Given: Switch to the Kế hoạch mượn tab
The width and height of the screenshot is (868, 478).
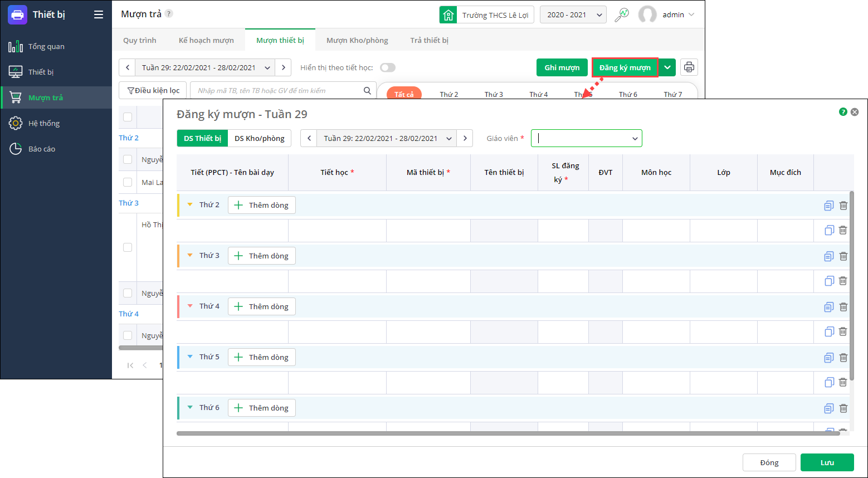Looking at the screenshot, I should 206,40.
